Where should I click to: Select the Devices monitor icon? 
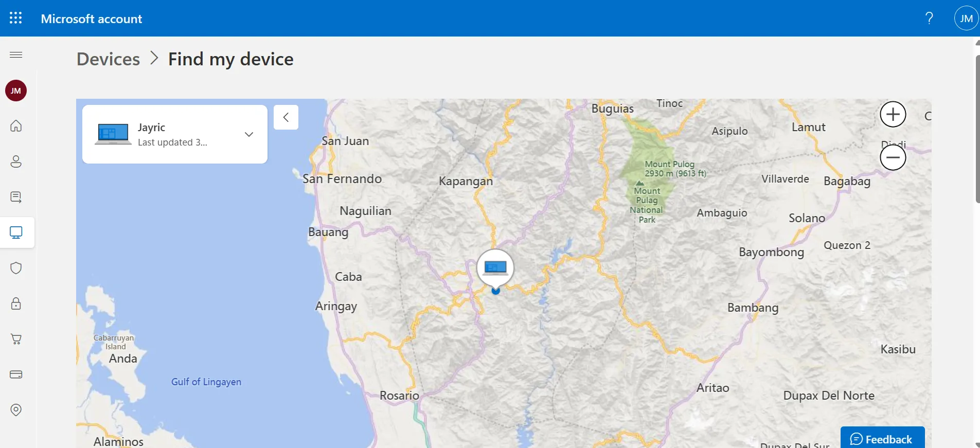[x=16, y=232]
